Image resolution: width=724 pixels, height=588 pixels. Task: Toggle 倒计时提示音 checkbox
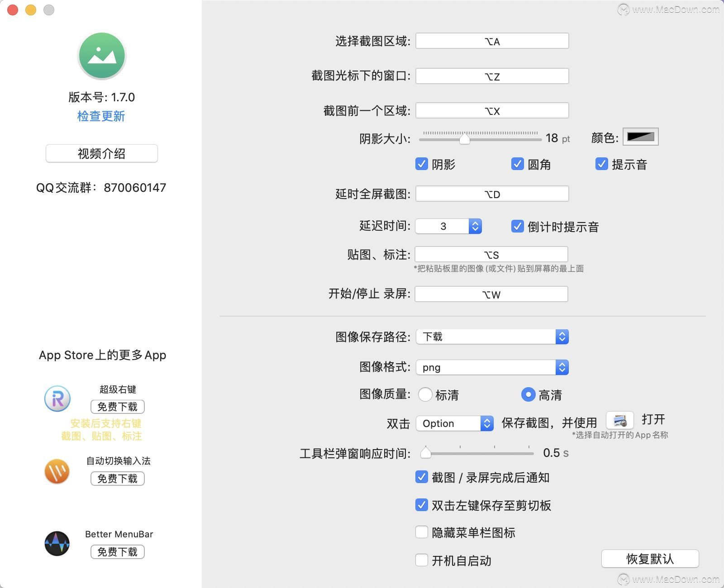(x=518, y=226)
